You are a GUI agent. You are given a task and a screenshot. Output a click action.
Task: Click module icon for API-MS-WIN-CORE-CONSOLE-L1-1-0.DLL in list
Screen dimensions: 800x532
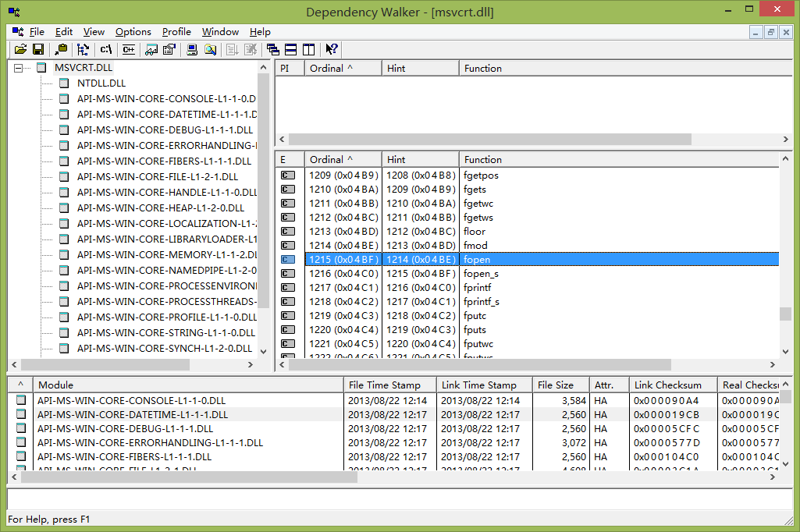(x=21, y=400)
